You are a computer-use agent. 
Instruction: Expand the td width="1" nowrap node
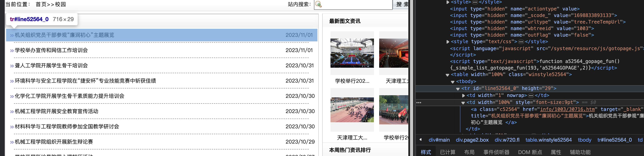pyautogui.click(x=463, y=96)
